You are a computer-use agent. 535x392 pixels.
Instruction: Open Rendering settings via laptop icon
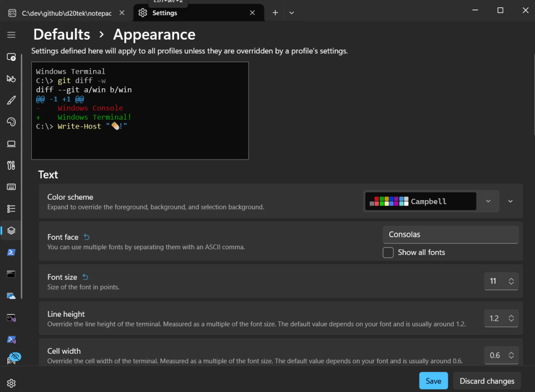(x=11, y=144)
